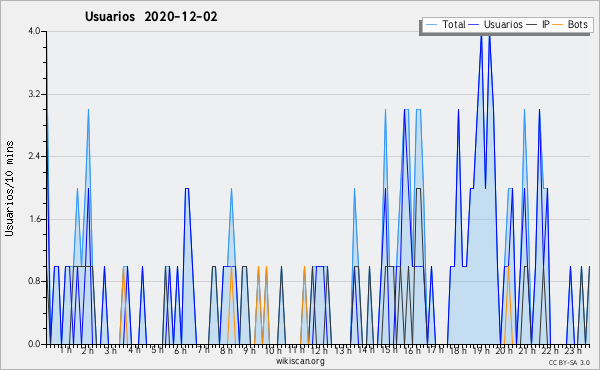Click the y-axis value 4.0

34,31
